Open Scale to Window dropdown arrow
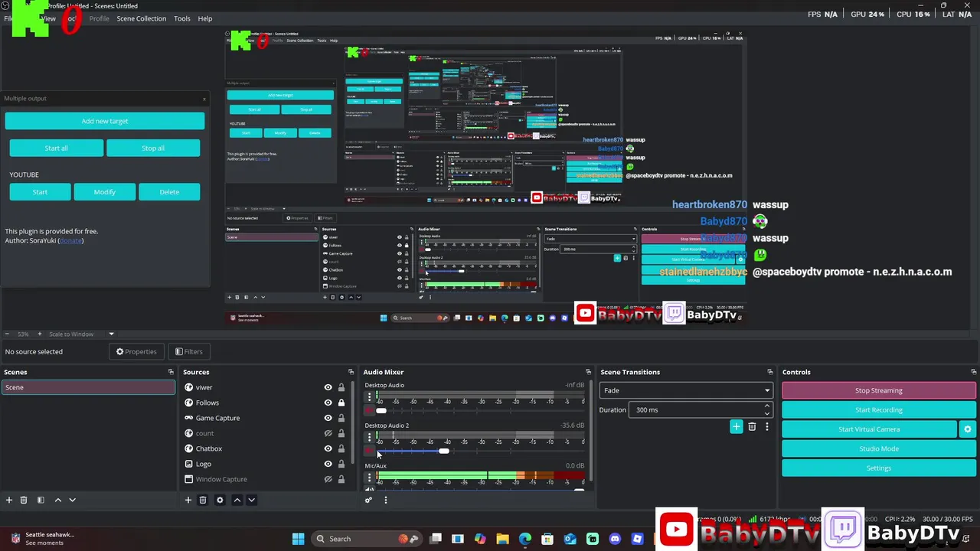This screenshot has width=980, height=551. click(111, 334)
